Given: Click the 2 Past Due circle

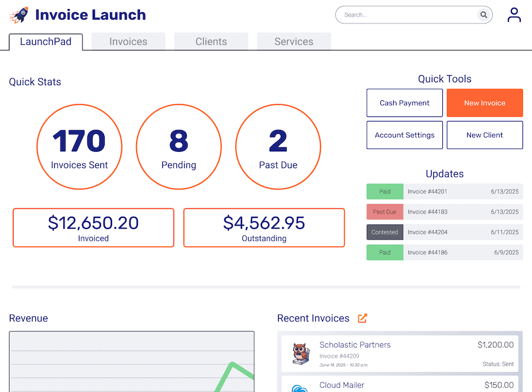Looking at the screenshot, I should click(278, 147).
